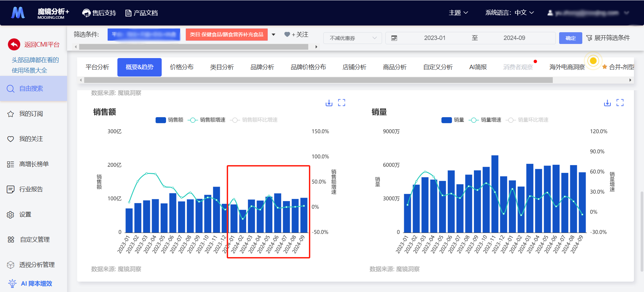The width and height of the screenshot is (644, 292).
Task: Toggle 销售额增速 line in legend
Action: pos(207,120)
